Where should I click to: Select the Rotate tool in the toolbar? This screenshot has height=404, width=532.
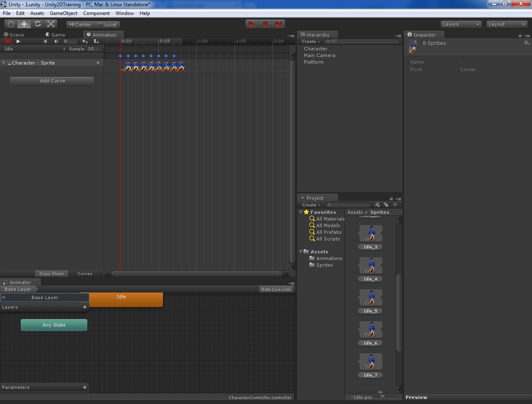[37, 24]
